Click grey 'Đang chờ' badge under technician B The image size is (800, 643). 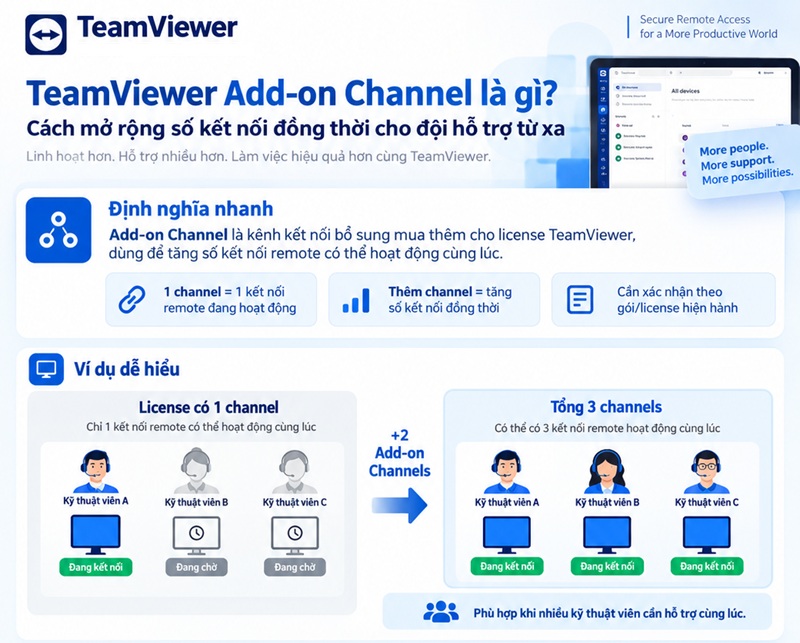tap(196, 567)
